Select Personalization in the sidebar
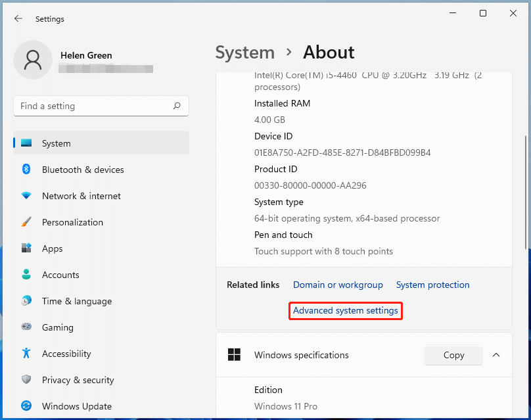 tap(72, 222)
